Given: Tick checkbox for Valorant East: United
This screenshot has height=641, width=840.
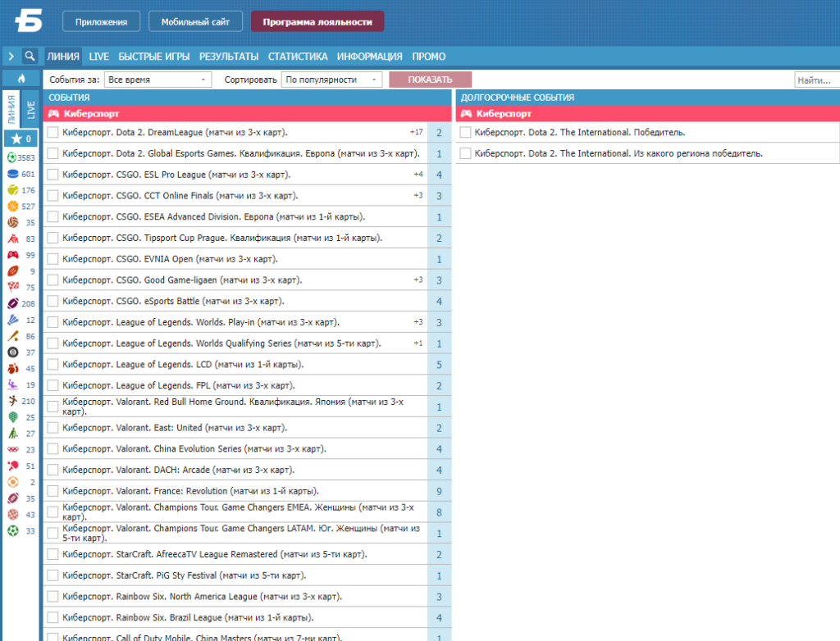Looking at the screenshot, I should tap(52, 427).
